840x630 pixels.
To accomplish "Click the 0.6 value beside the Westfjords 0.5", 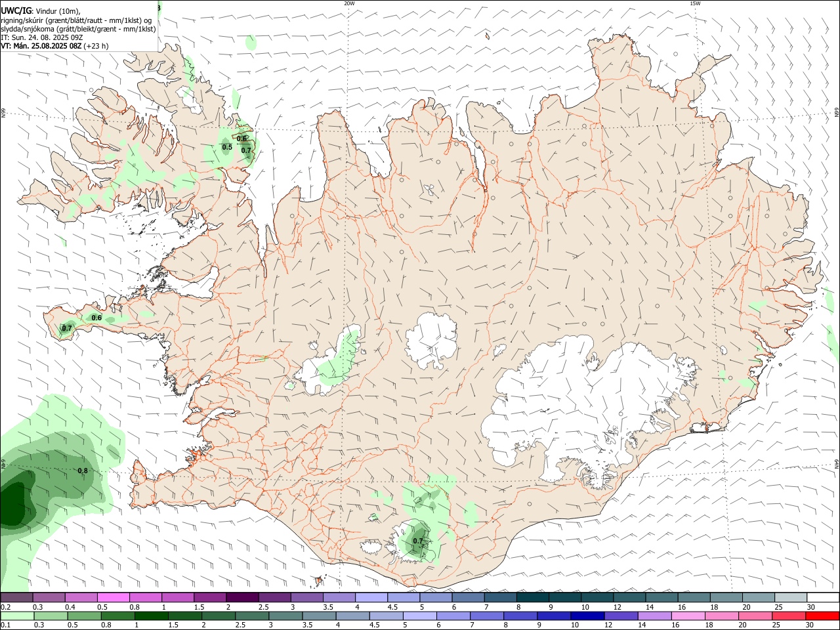I will click(x=241, y=138).
